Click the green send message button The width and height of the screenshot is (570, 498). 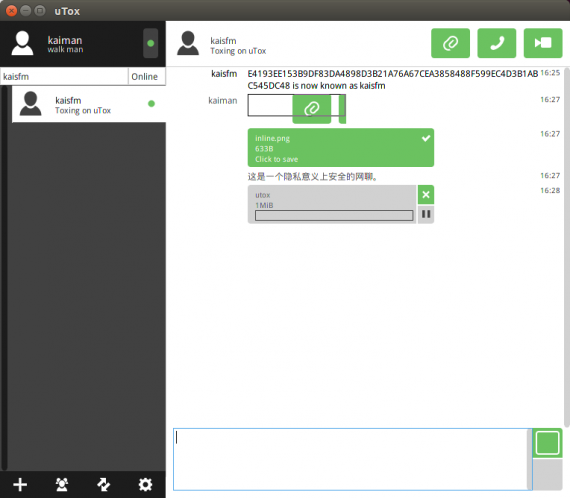[x=547, y=443]
